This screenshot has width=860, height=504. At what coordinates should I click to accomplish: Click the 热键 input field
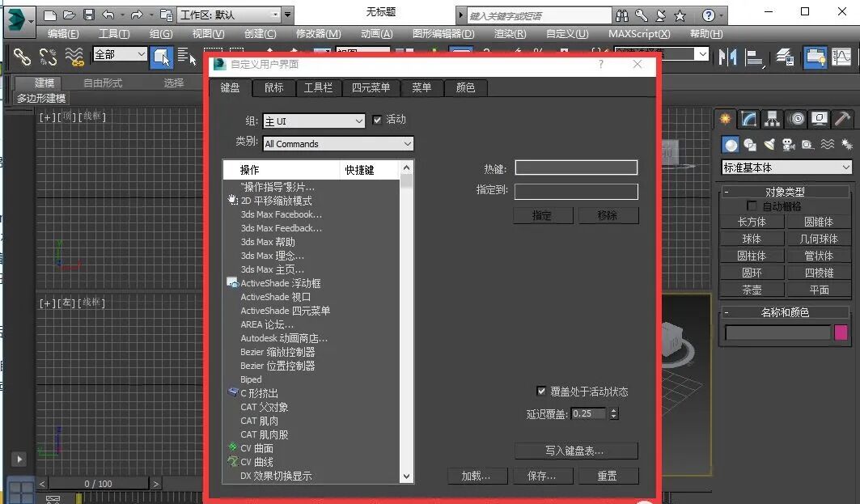coord(576,167)
